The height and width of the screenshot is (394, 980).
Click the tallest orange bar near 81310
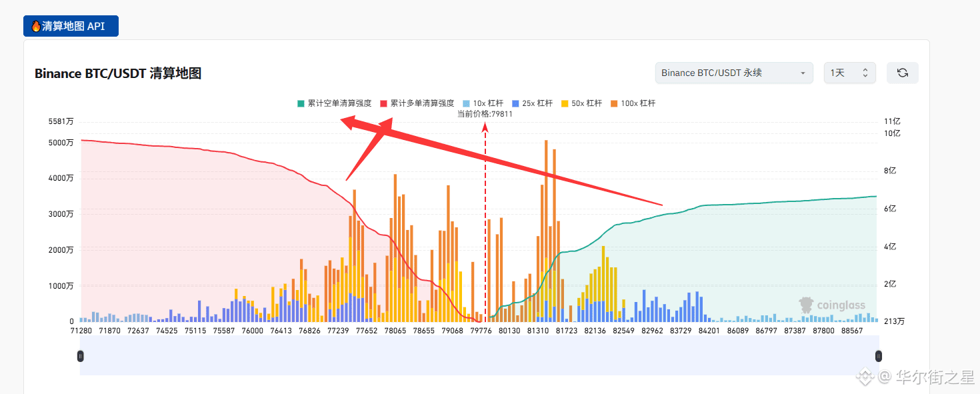pyautogui.click(x=546, y=230)
